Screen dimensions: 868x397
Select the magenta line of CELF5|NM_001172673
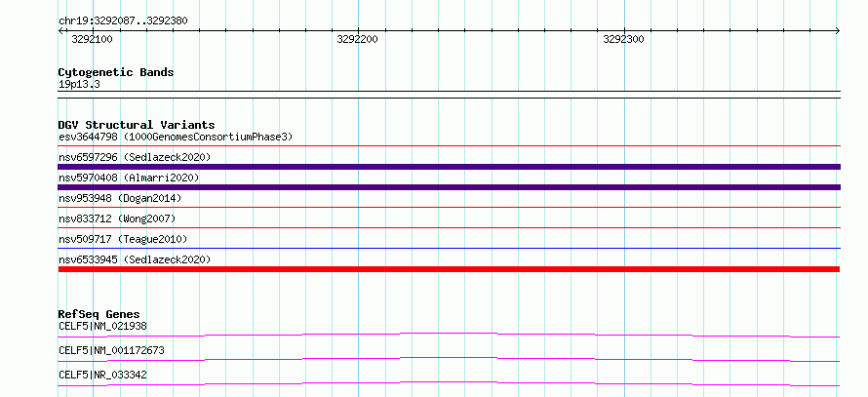449,359
